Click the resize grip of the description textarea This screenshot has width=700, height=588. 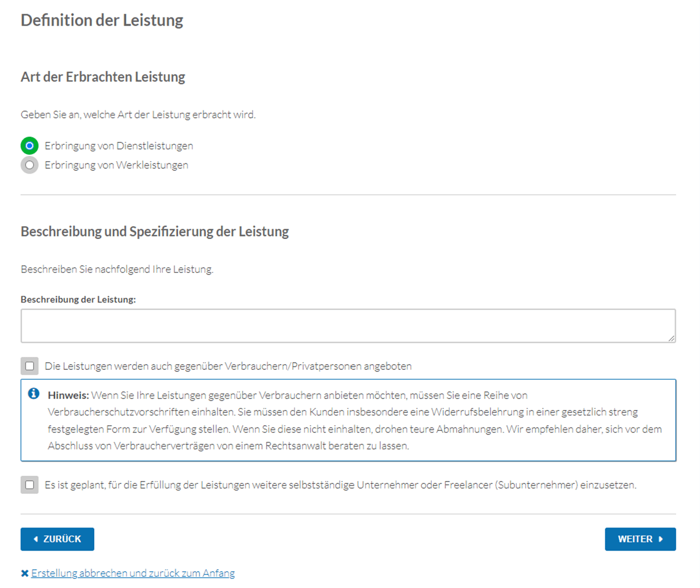click(x=671, y=338)
